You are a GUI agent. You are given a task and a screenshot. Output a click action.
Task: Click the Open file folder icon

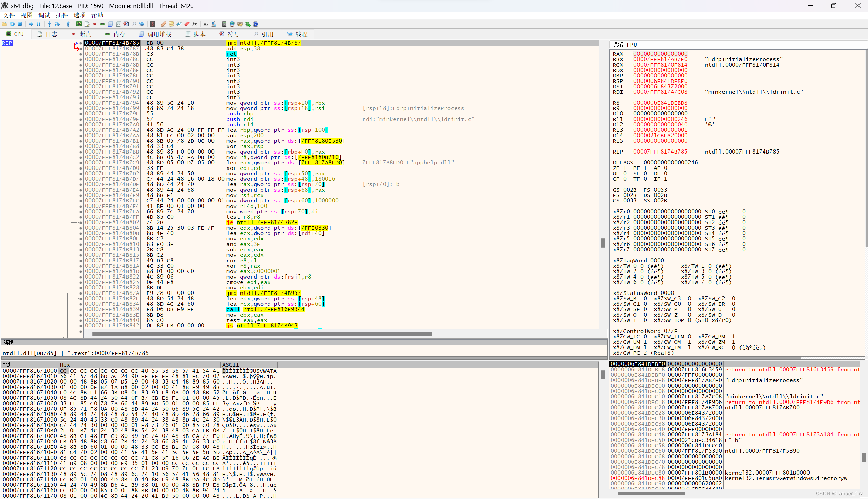(x=4, y=24)
